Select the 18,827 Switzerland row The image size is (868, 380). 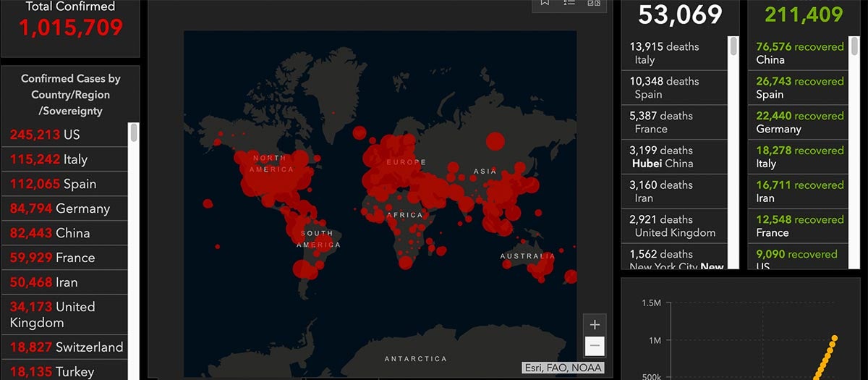tap(65, 347)
